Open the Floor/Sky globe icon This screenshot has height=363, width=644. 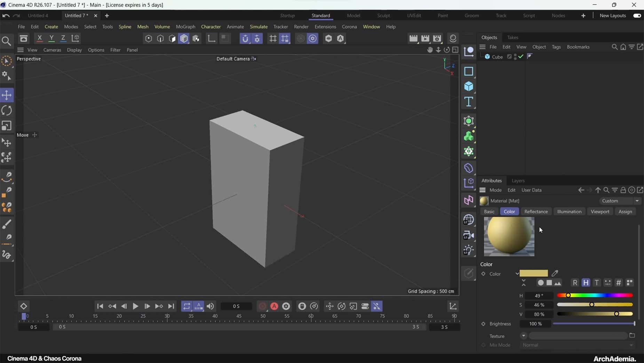[x=469, y=219]
